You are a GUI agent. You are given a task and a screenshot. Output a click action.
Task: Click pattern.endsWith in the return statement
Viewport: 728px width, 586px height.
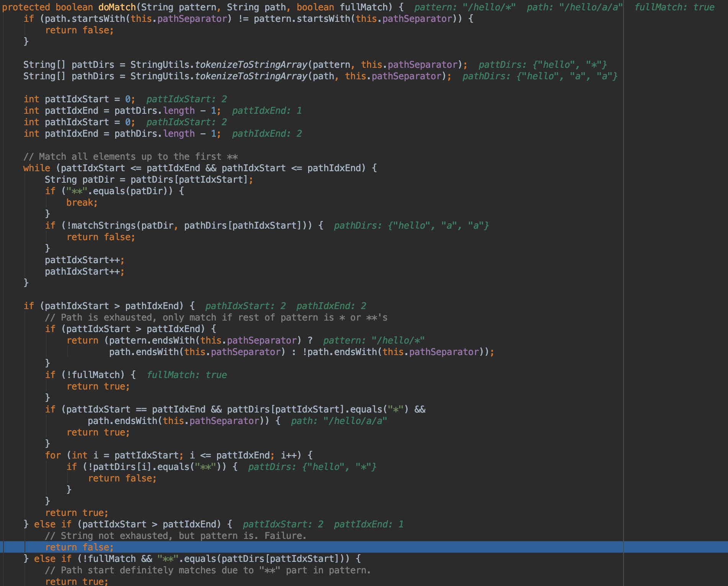[x=152, y=340]
